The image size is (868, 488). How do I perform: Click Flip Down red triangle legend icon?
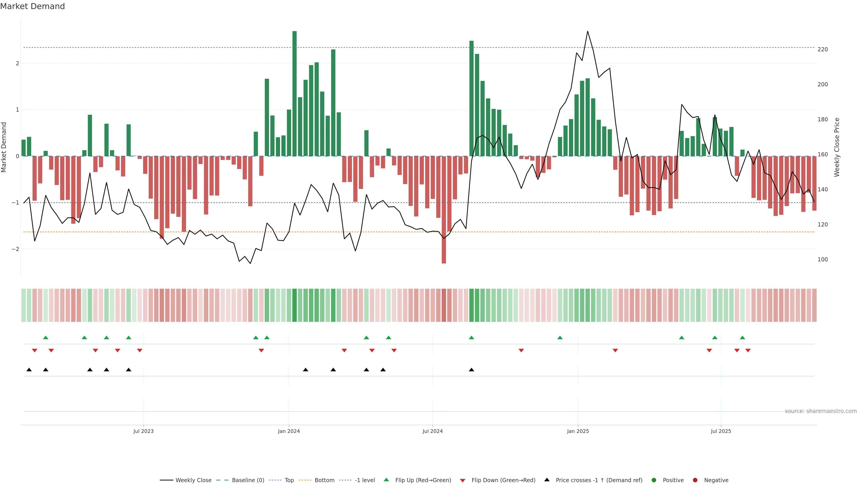(463, 481)
